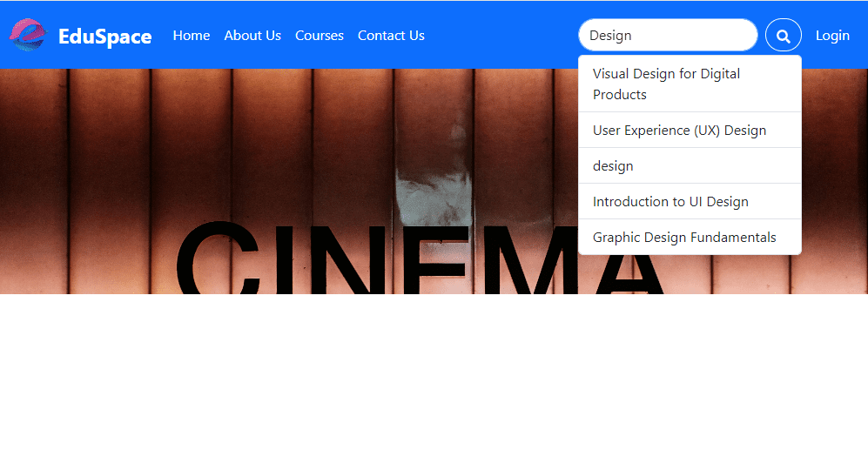Focus the search field containing Design

(x=668, y=36)
